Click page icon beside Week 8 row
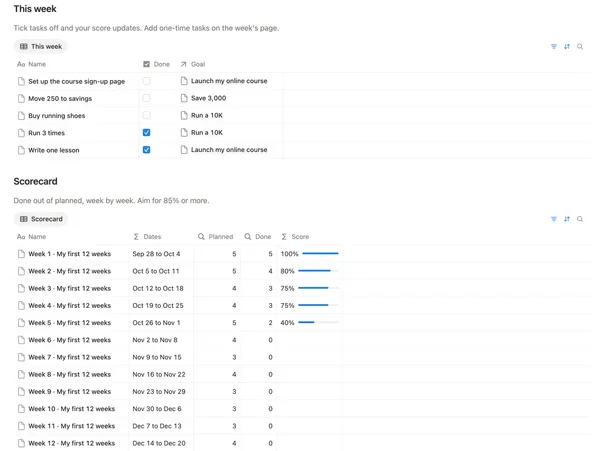Screen dimensions: 600x451 click(21, 374)
